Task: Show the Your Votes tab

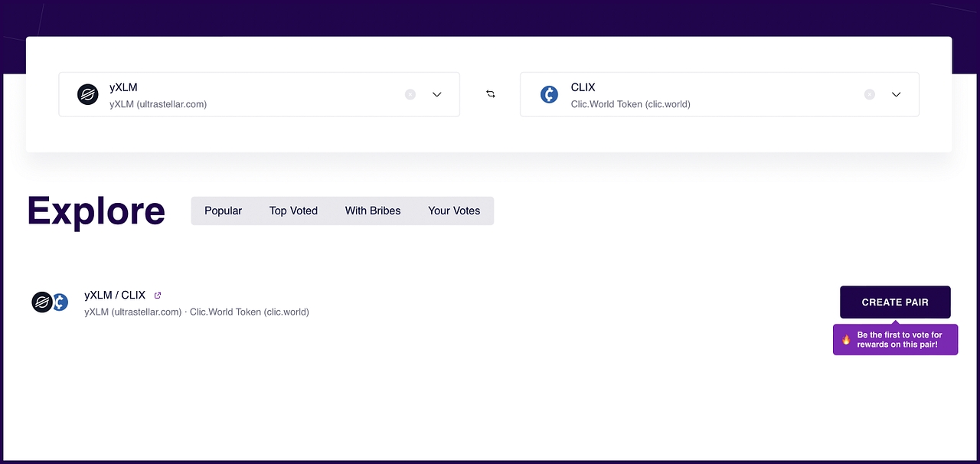Action: (x=454, y=211)
